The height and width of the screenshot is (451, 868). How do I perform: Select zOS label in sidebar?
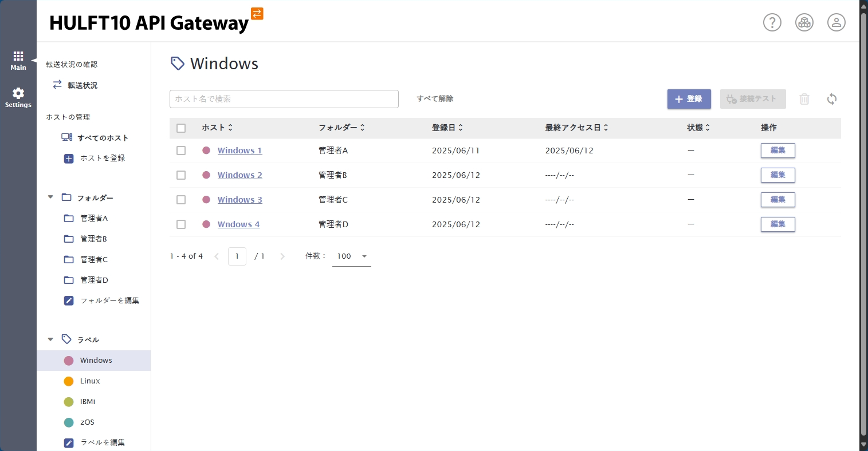pos(87,422)
